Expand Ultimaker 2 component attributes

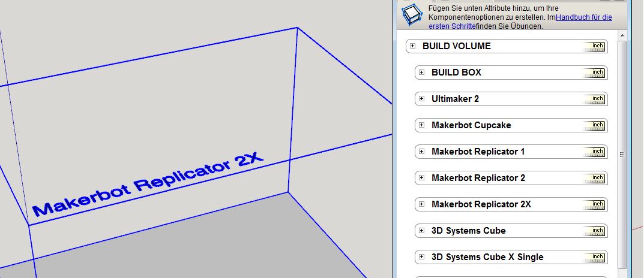421,99
